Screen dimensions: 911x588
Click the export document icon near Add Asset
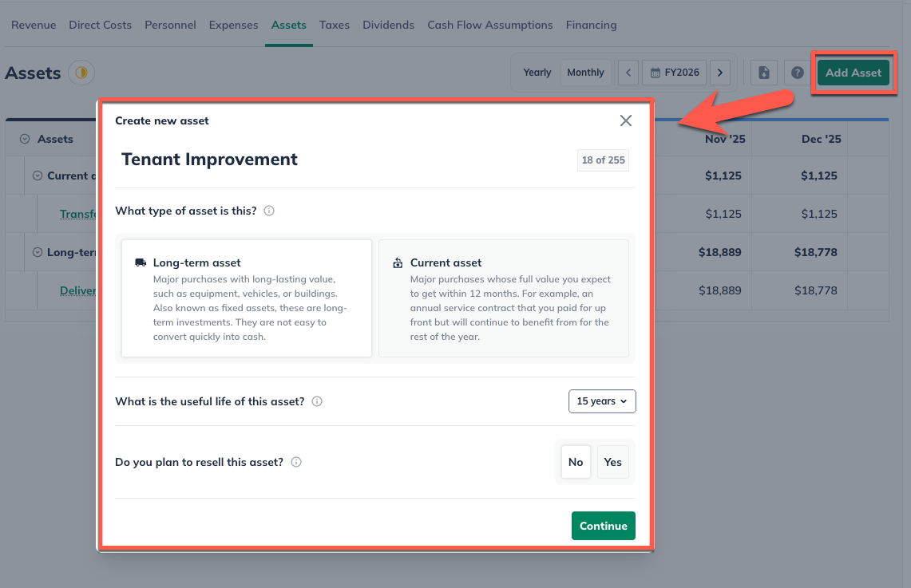tap(763, 72)
